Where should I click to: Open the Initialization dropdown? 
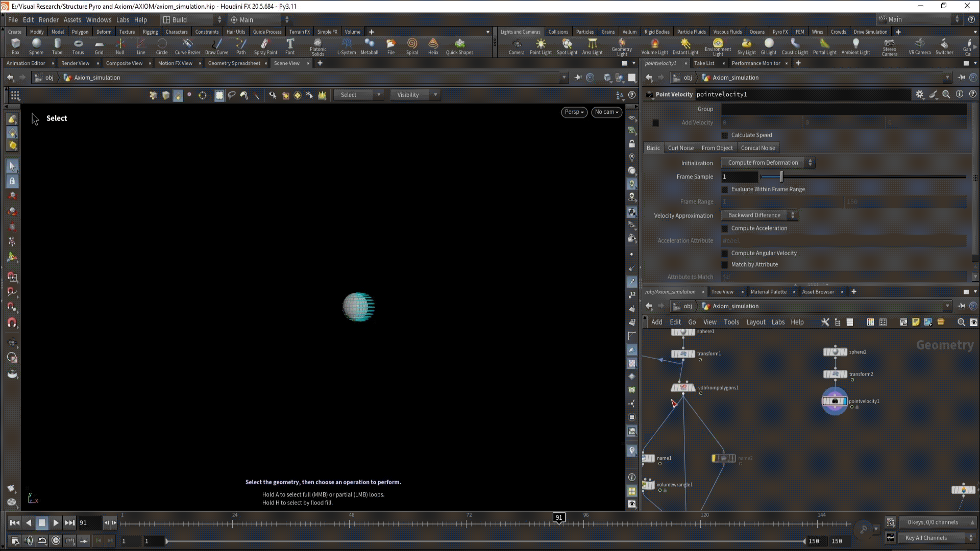coord(768,163)
